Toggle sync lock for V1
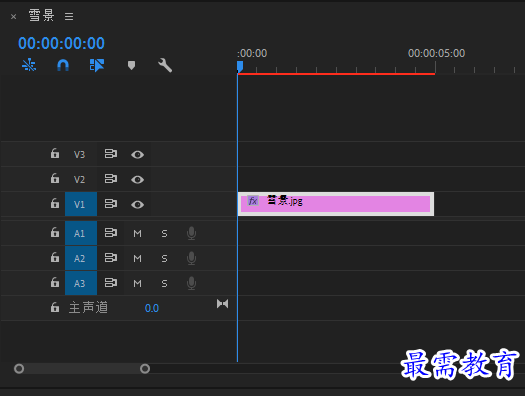 tap(110, 204)
